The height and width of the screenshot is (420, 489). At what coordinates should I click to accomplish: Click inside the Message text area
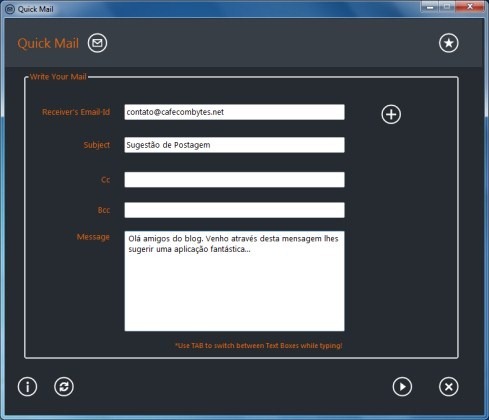pyautogui.click(x=234, y=281)
